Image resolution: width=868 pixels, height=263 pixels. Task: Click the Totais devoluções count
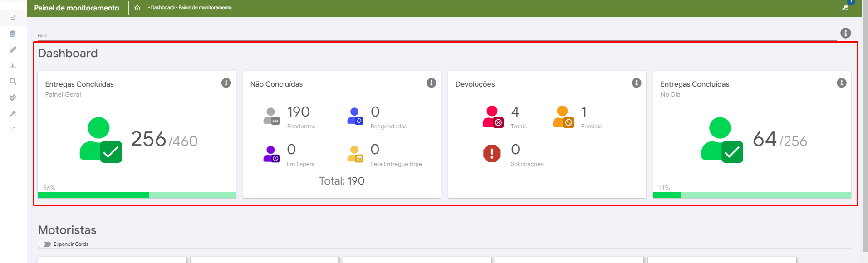click(515, 112)
